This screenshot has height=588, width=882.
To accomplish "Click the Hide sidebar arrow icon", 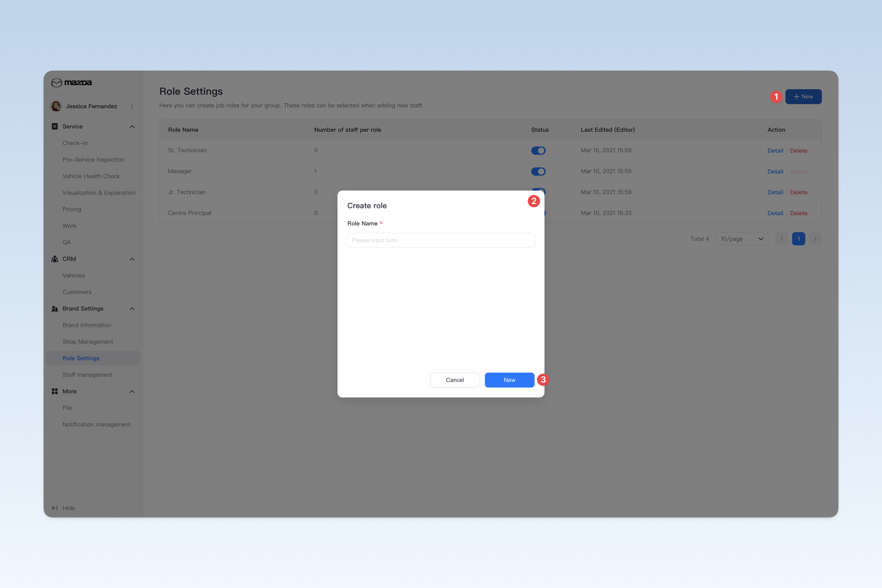I will 55,508.
